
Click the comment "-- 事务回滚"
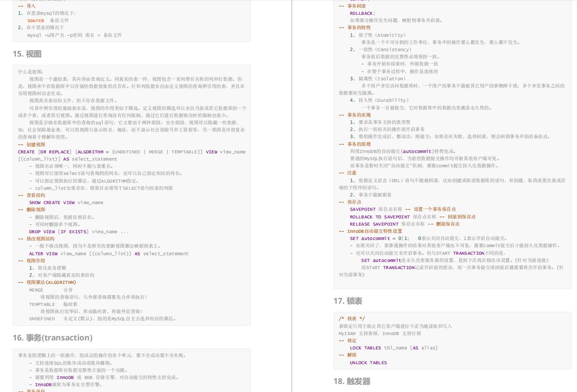352,6
